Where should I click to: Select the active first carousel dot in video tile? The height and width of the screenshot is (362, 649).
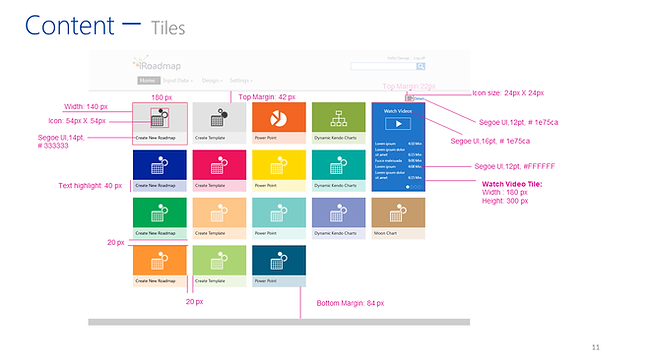pyautogui.click(x=408, y=187)
